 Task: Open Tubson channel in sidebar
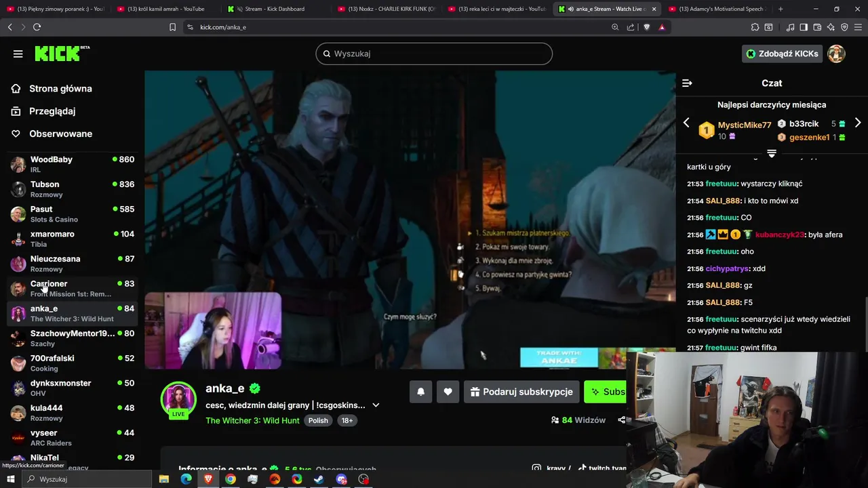(x=73, y=189)
